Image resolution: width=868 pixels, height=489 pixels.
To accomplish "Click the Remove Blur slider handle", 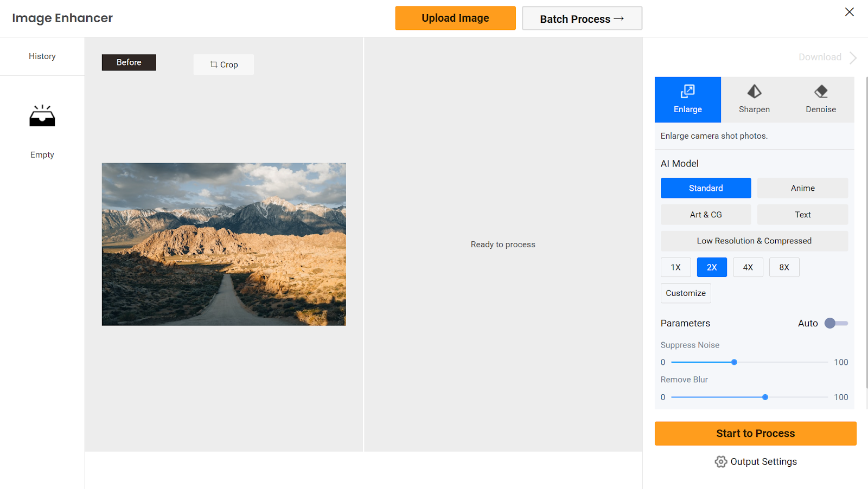I will click(x=765, y=397).
